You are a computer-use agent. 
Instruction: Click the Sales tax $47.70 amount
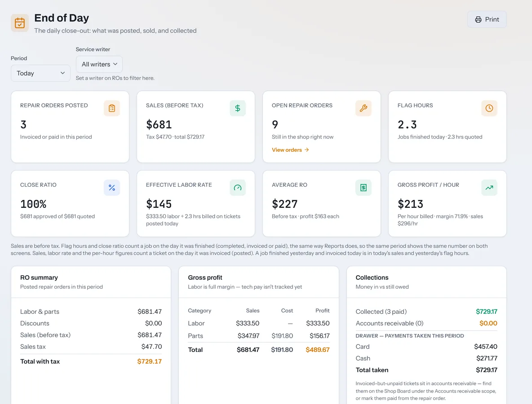point(152,347)
